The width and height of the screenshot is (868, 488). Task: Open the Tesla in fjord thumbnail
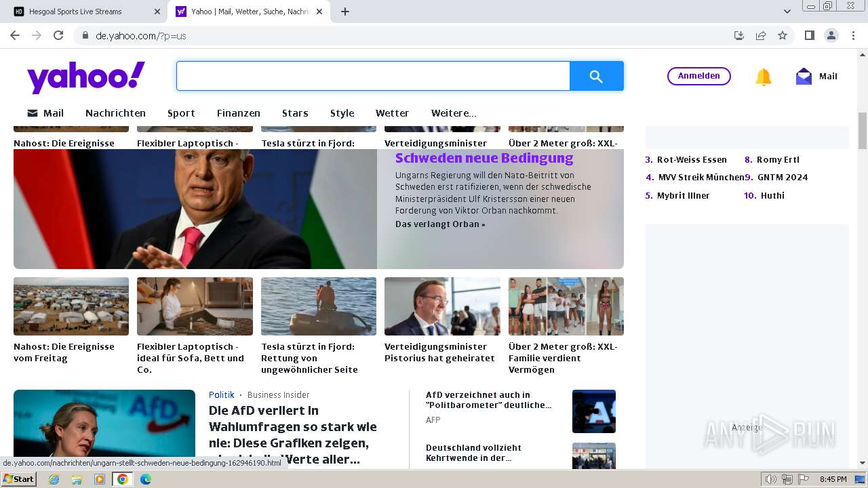point(319,306)
